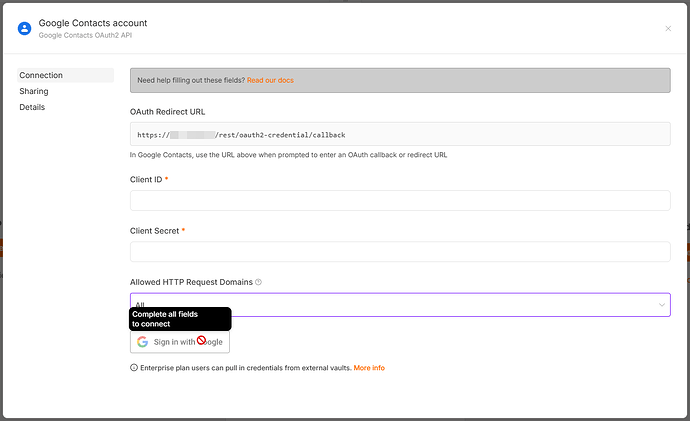Click the 'Google Contacts OAuth2 API' subtitle

coord(85,35)
